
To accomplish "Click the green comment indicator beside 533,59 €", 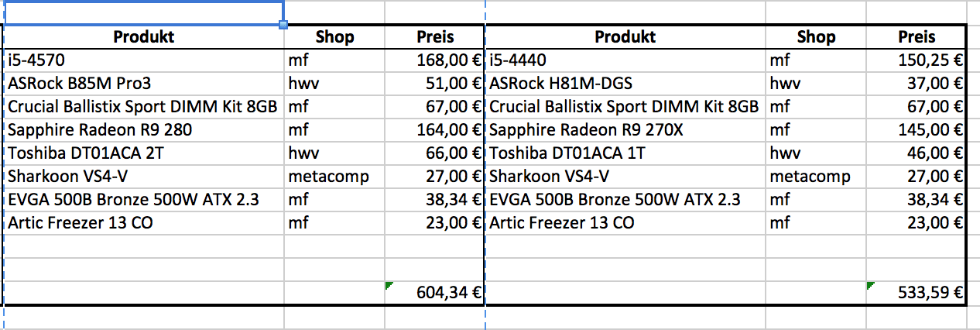I will click(871, 286).
